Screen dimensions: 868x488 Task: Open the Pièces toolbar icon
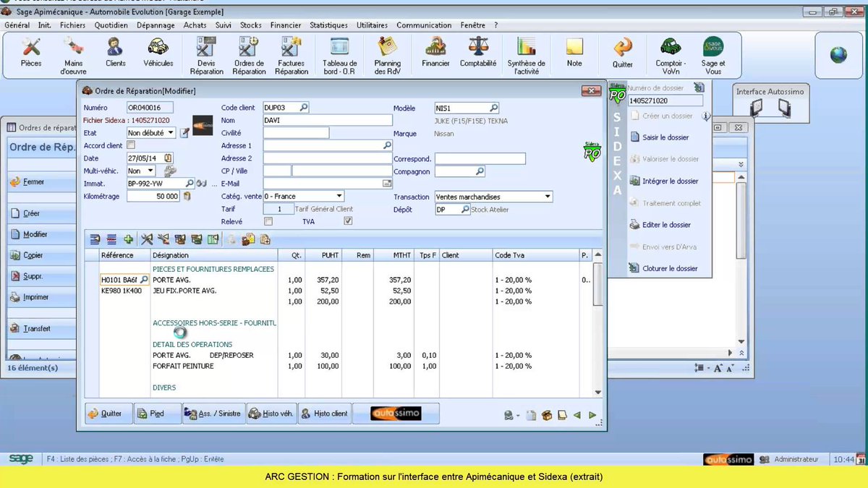coord(31,54)
